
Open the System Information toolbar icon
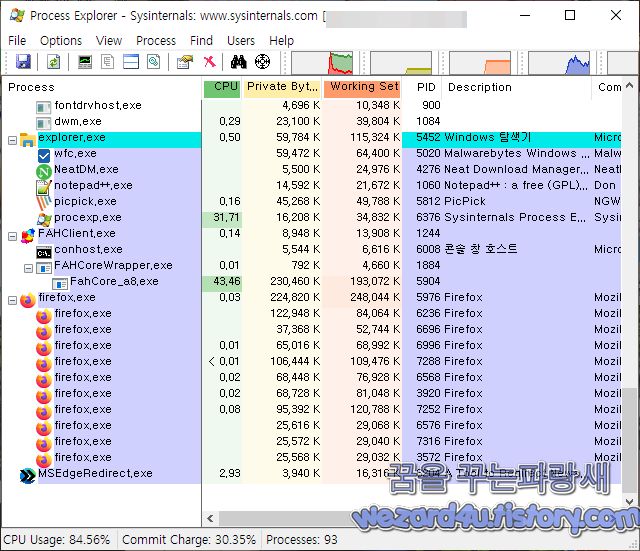84,62
